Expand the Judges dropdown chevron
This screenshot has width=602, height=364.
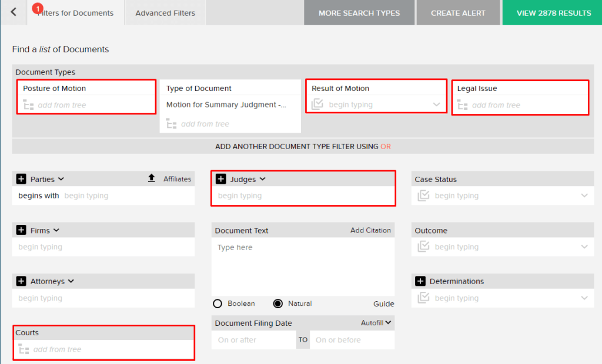(262, 178)
